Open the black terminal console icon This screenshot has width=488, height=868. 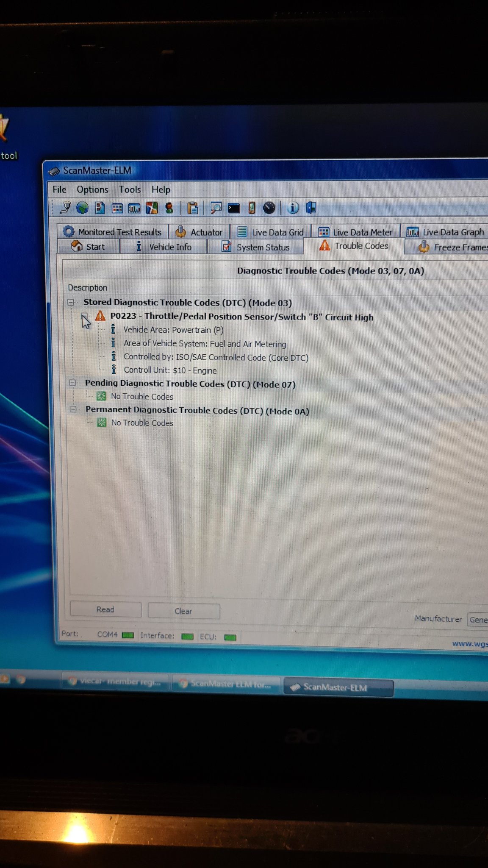tap(234, 208)
